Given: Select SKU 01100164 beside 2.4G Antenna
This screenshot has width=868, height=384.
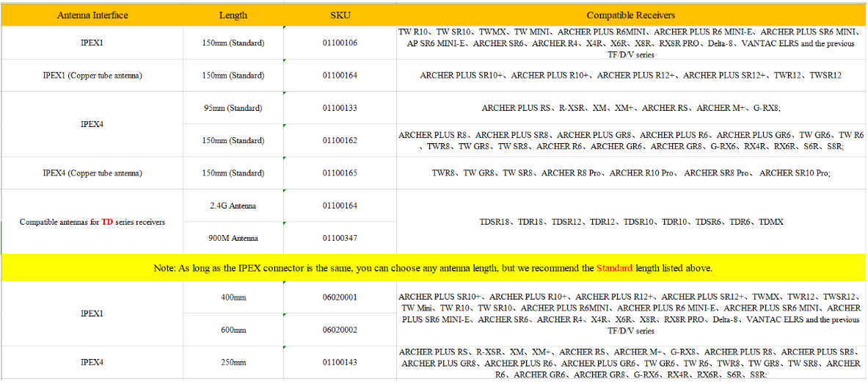Looking at the screenshot, I should (339, 206).
